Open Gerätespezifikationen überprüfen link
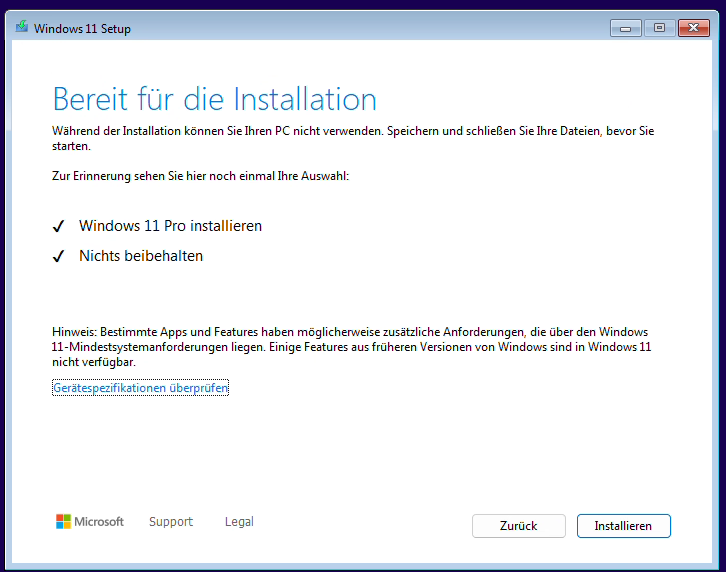The height and width of the screenshot is (572, 726). 140,388
